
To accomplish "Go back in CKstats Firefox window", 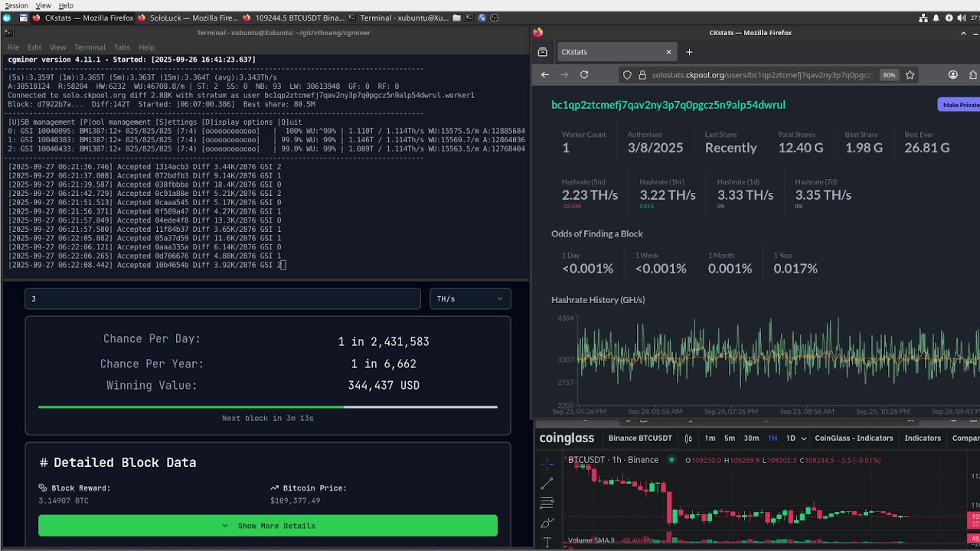I will pos(545,75).
